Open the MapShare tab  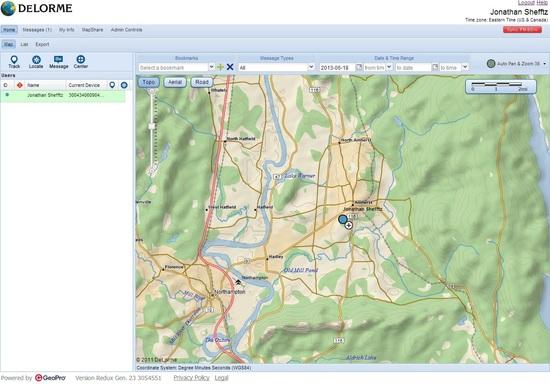click(92, 30)
